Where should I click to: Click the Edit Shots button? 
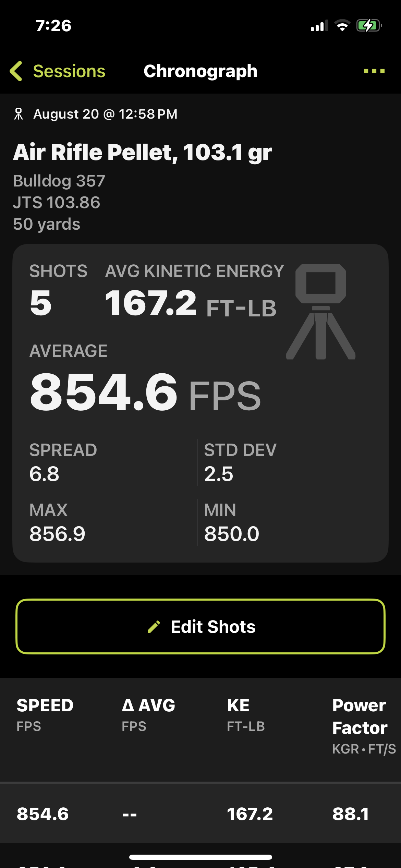pyautogui.click(x=200, y=627)
